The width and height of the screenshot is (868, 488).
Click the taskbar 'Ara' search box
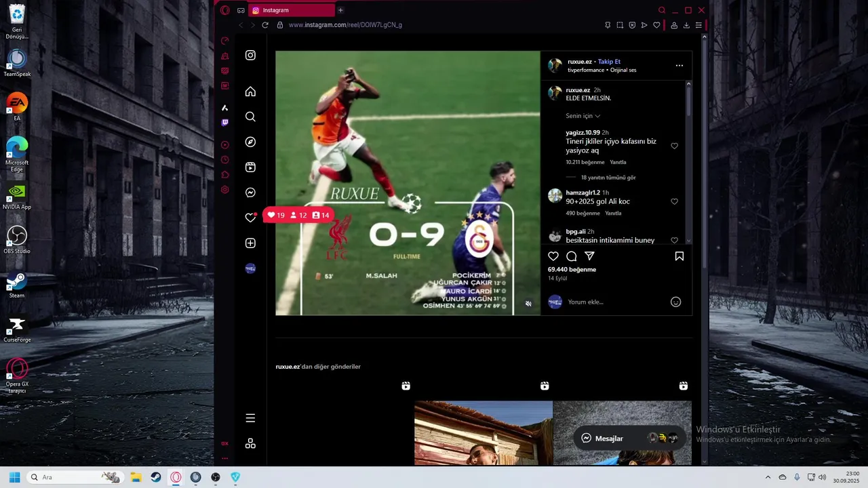(75, 477)
